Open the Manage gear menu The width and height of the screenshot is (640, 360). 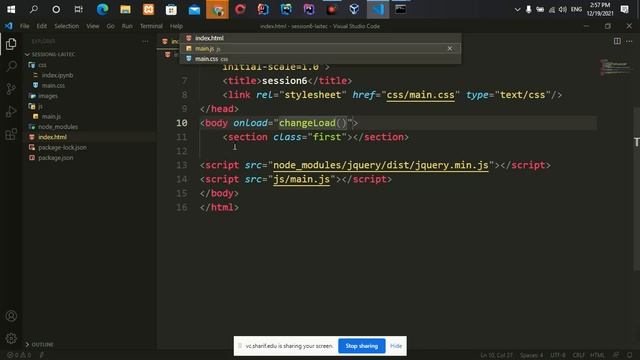pyautogui.click(x=11, y=338)
